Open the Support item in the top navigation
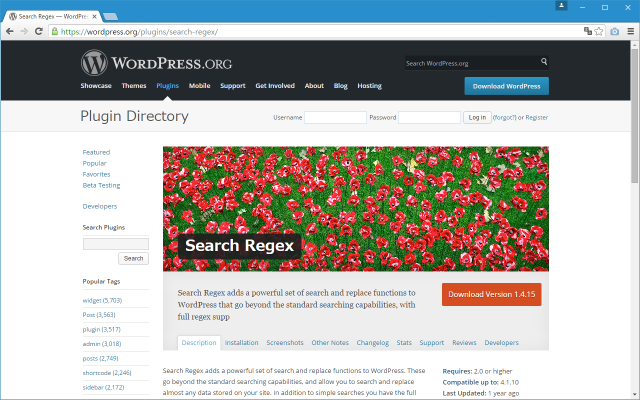640x400 pixels. tap(233, 86)
